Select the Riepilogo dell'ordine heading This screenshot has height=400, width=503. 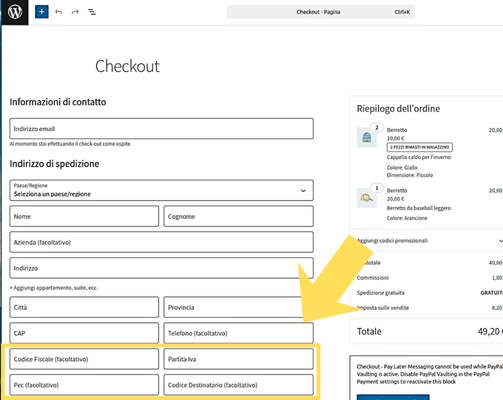point(398,109)
